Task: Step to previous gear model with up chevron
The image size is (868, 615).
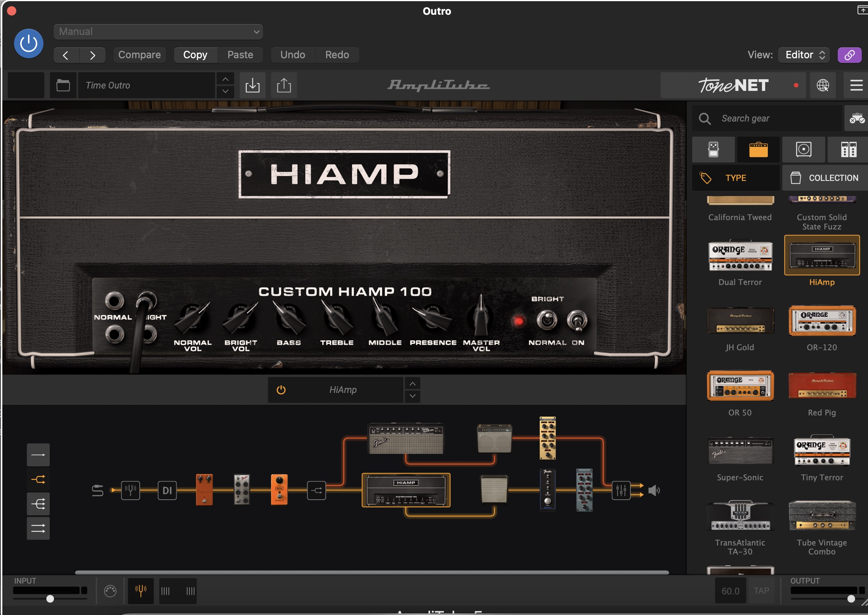Action: tap(413, 384)
